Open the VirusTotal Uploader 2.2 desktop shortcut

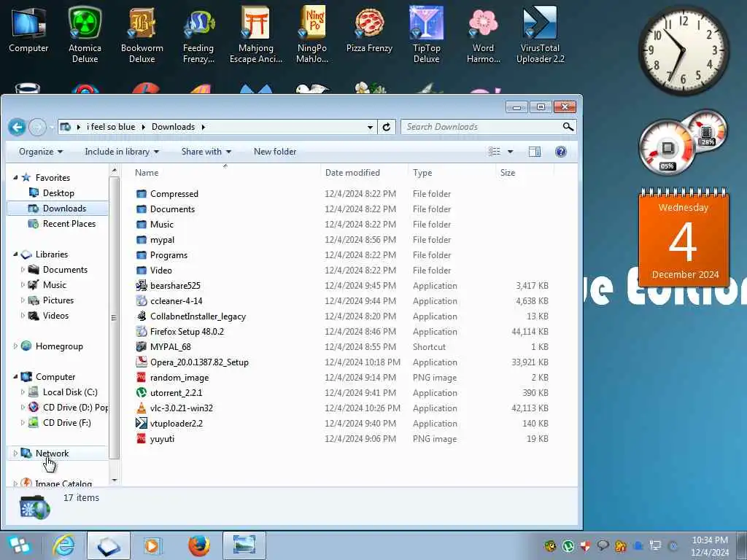pyautogui.click(x=541, y=34)
